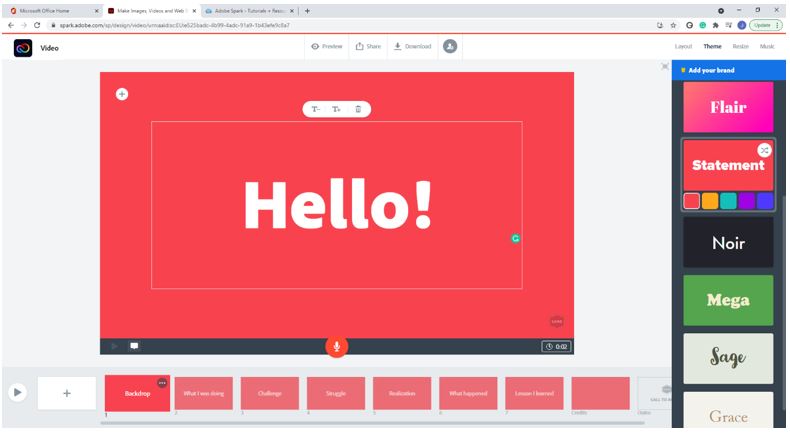Screen dimensions: 790x434
Task: Switch to Adobe Spark Tutorials browser tab
Action: point(249,11)
